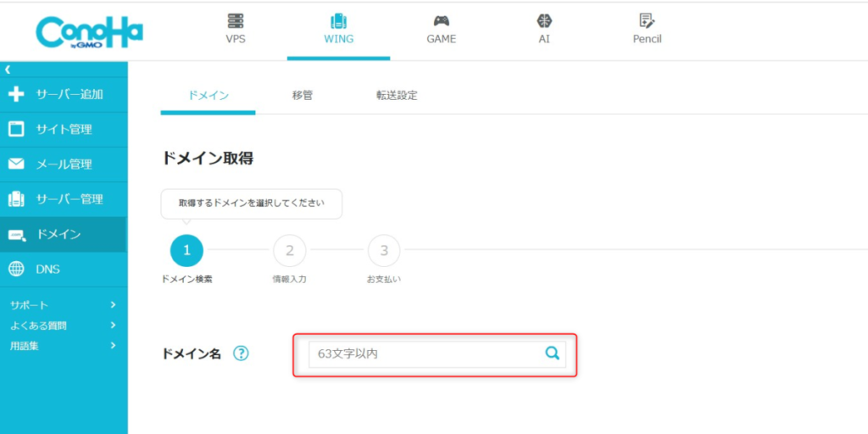Click the ドメイン検索 step label
The width and height of the screenshot is (868, 434).
point(186,280)
